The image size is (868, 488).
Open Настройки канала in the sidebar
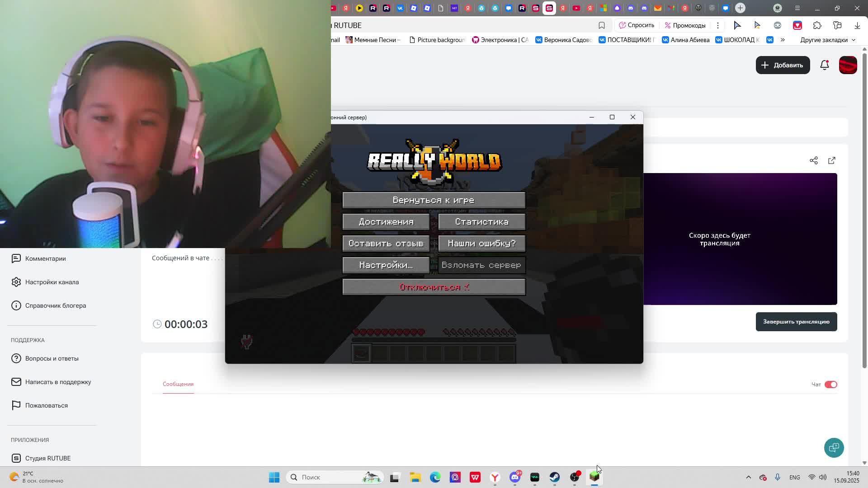(x=52, y=282)
